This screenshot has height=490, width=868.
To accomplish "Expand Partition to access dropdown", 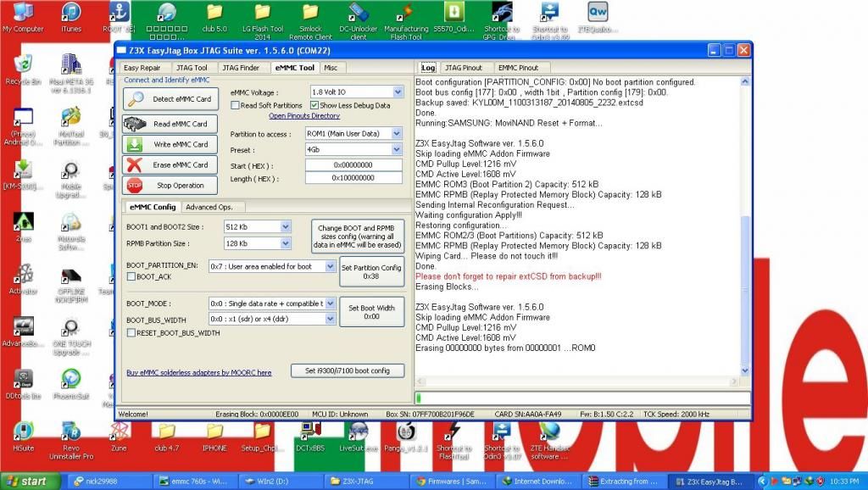I will tap(397, 133).
